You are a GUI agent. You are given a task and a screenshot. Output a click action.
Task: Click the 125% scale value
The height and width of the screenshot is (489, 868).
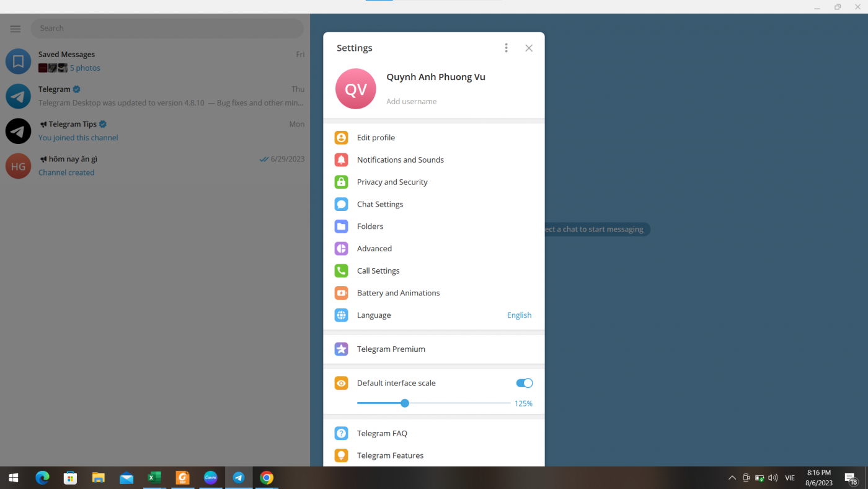523,403
